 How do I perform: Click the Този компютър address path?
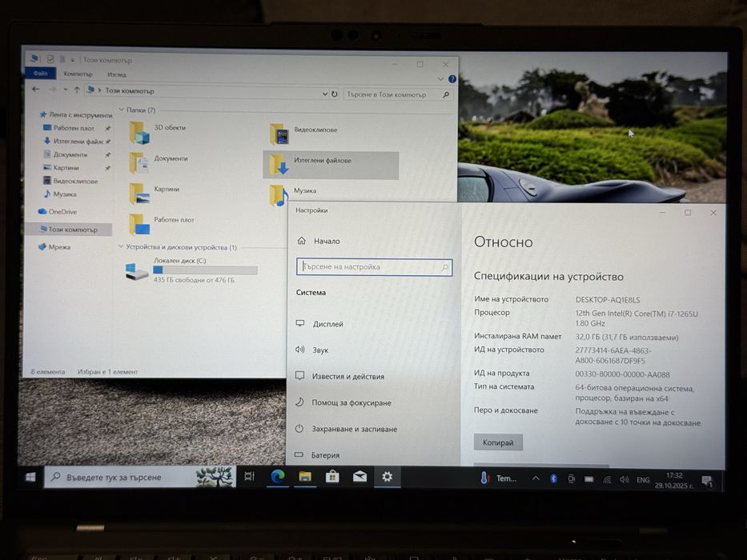click(x=130, y=90)
